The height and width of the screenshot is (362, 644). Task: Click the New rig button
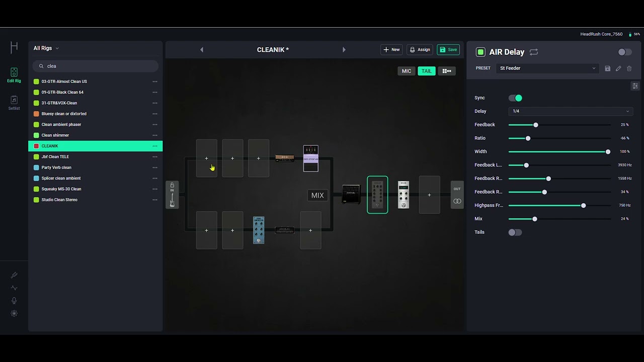391,50
